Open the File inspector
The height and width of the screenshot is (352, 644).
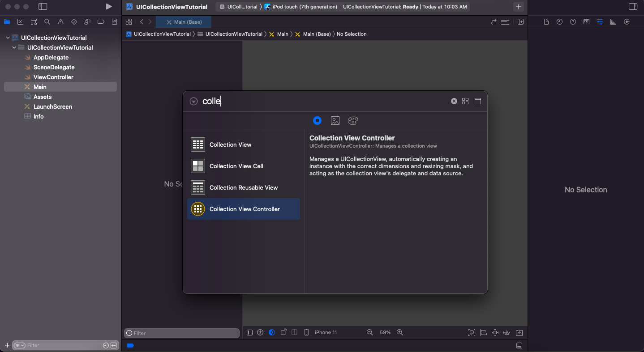(x=546, y=21)
